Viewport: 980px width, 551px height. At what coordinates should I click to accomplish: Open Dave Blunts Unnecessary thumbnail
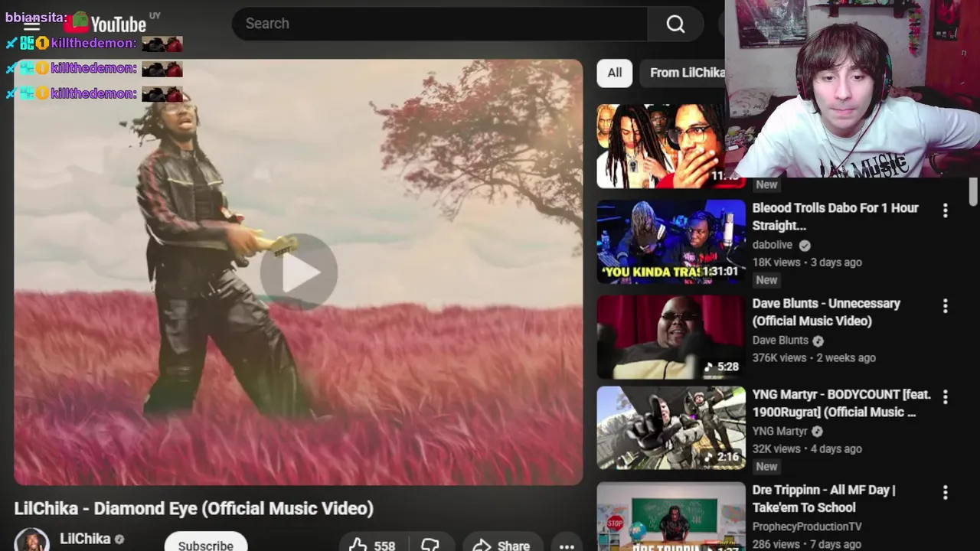(671, 337)
